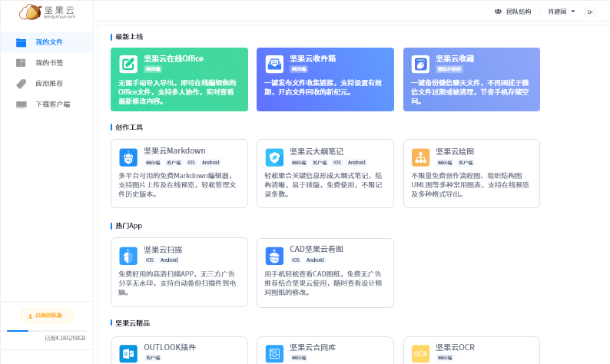Open the 肖建国 user name menu

557,12
